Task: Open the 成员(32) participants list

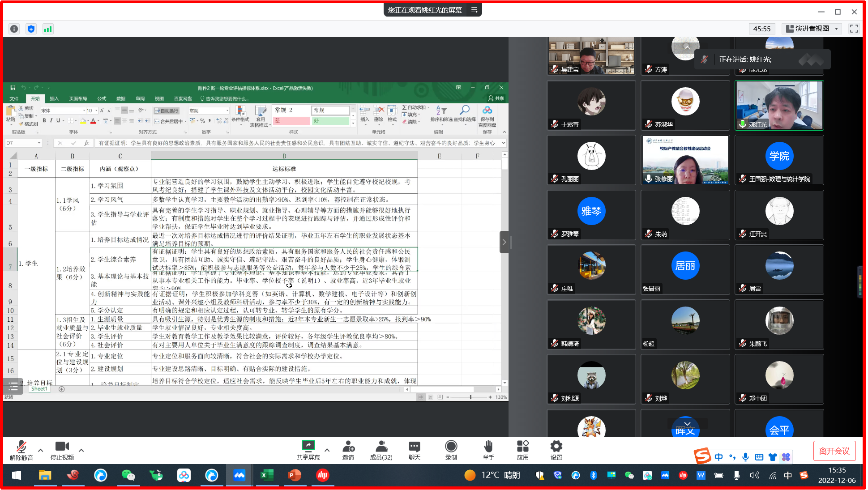Action: pos(381,447)
